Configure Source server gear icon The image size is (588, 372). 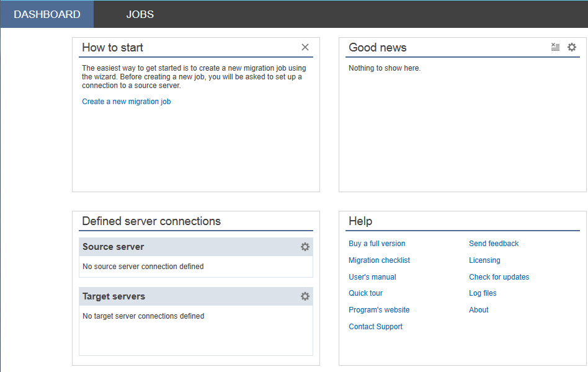click(x=305, y=247)
